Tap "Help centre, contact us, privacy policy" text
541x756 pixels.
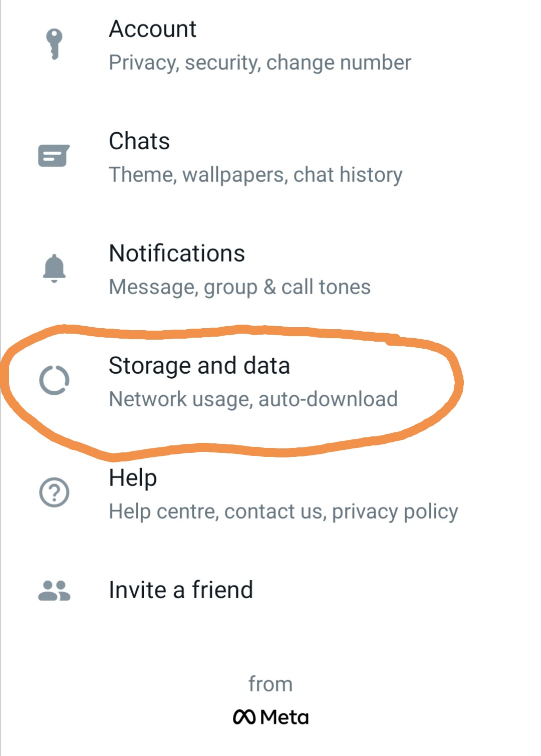tap(284, 512)
